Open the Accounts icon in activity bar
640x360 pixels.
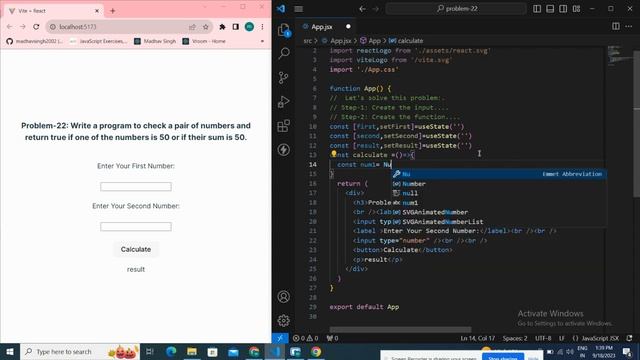tap(284, 297)
